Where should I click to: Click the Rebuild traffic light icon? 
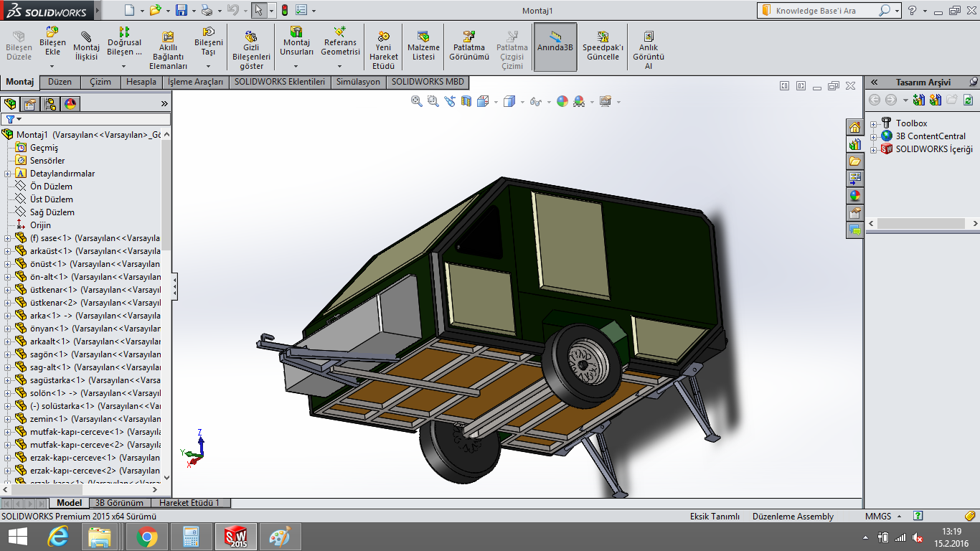284,11
